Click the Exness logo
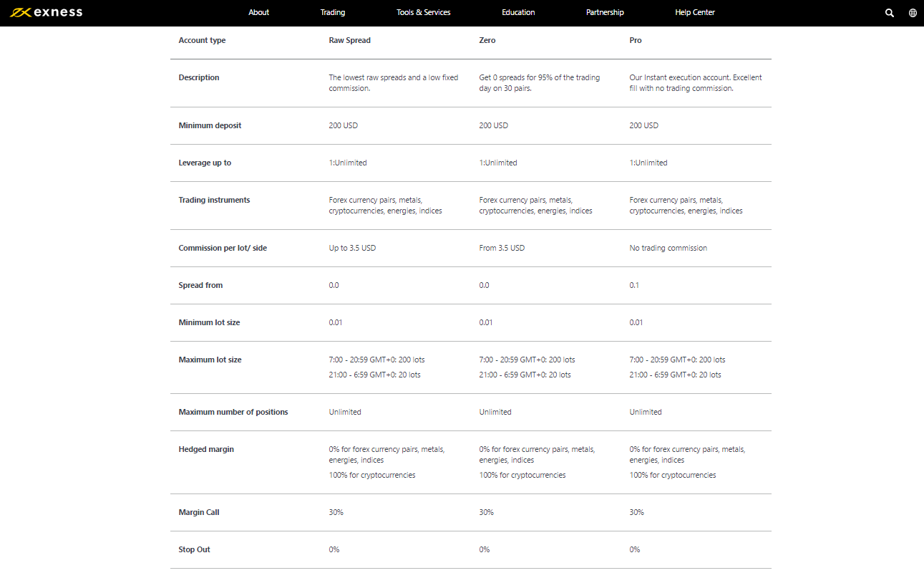Image resolution: width=924 pixels, height=573 pixels. [x=47, y=12]
